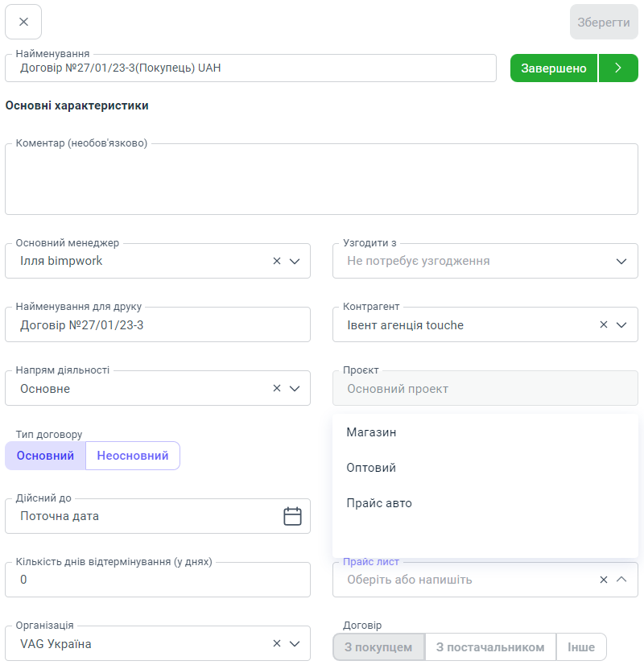Switch contract type to Неосновний
This screenshot has width=644, height=665.
pos(133,456)
